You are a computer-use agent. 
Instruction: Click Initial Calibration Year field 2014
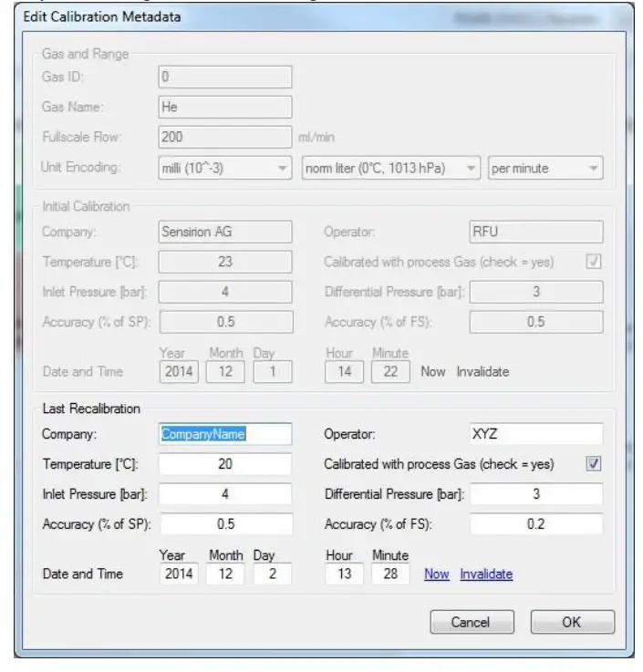179,372
